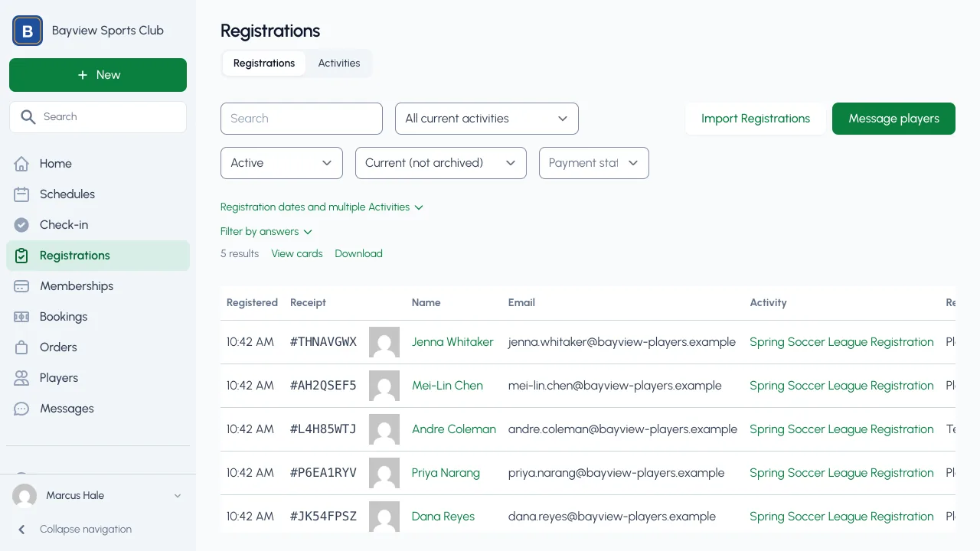
Task: Open the Marcus Hale account menu chevron
Action: pos(178,496)
